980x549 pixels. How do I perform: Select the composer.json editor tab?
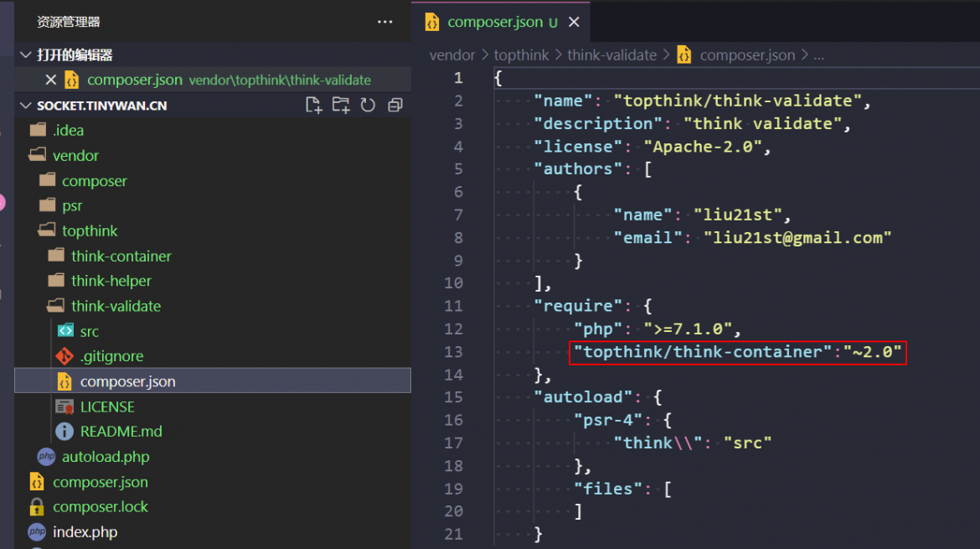pos(495,22)
